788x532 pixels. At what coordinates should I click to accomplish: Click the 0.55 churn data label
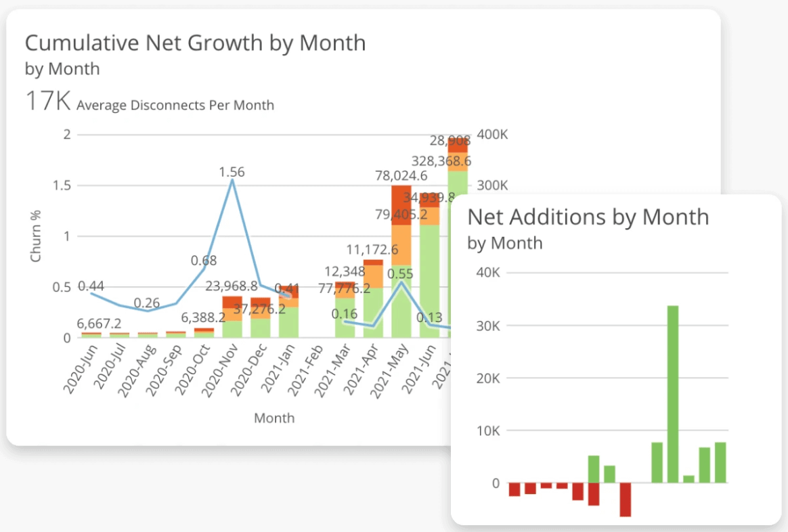coord(401,274)
